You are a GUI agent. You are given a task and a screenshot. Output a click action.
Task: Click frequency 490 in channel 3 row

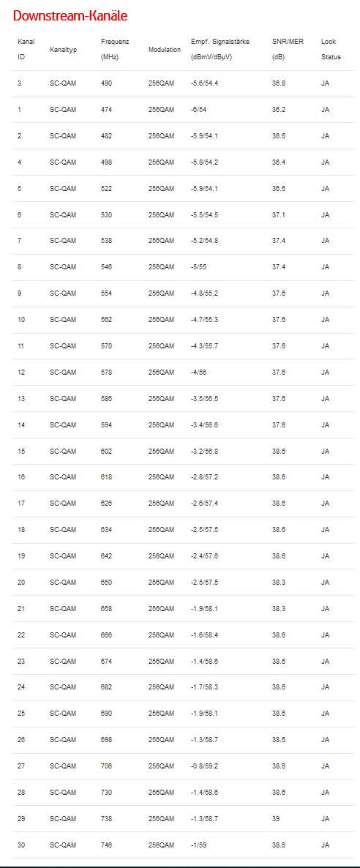(106, 83)
